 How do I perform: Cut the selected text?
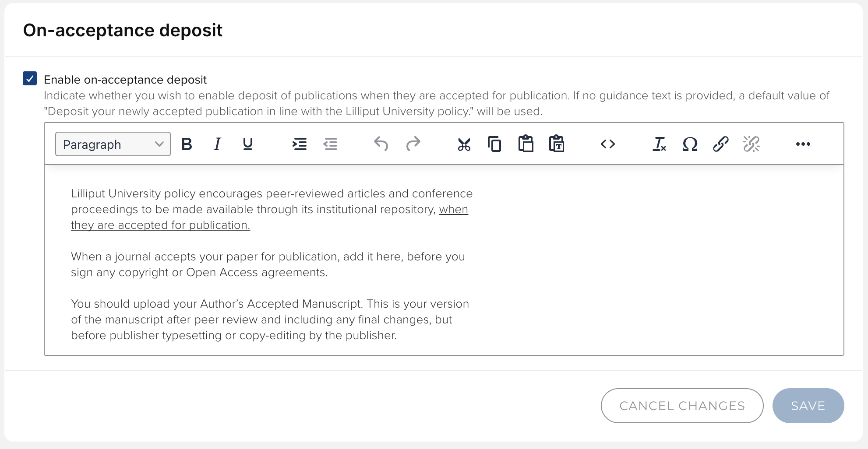(x=464, y=144)
